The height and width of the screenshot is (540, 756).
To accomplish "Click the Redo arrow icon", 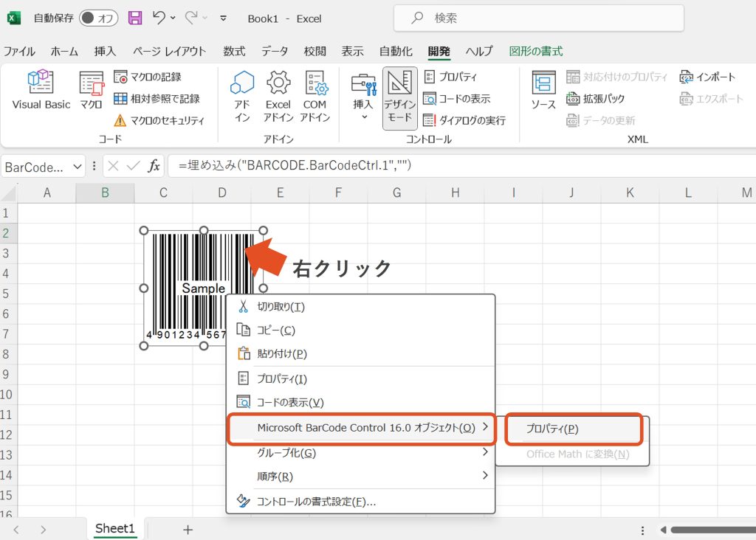I will pos(191,18).
